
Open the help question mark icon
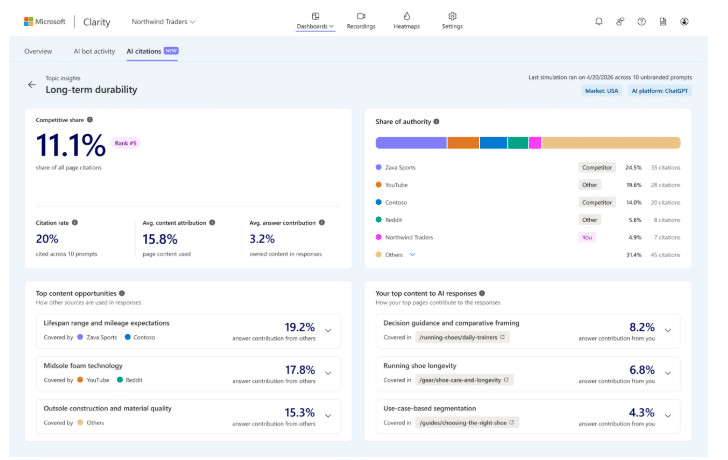(641, 21)
